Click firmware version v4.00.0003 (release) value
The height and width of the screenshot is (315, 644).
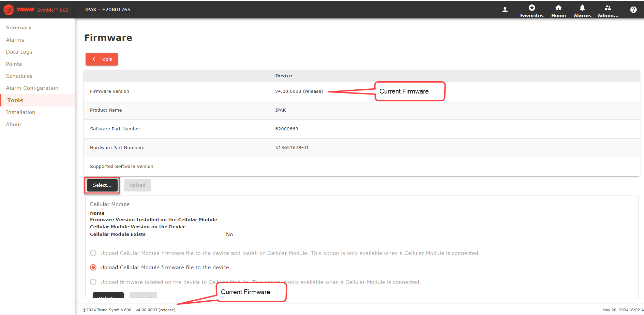[x=299, y=91]
